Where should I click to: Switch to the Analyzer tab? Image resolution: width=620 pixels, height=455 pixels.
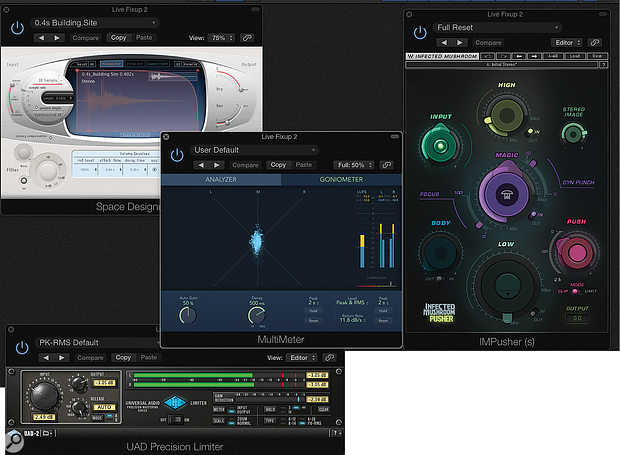[x=221, y=179]
